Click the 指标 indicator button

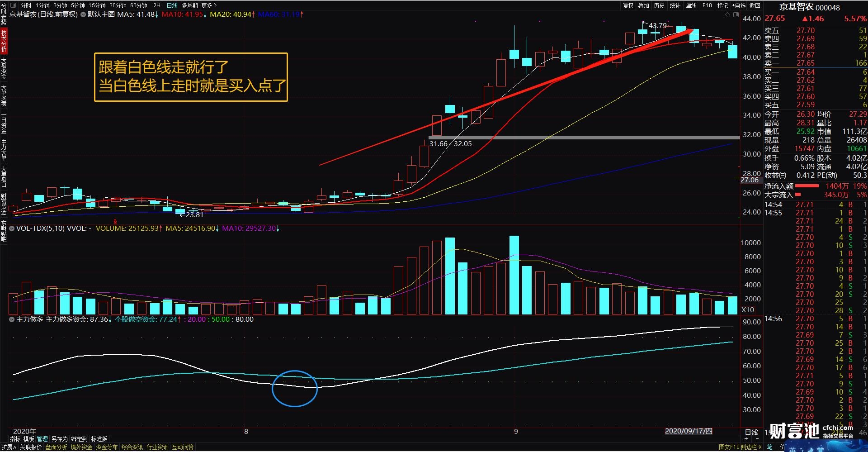(15, 439)
